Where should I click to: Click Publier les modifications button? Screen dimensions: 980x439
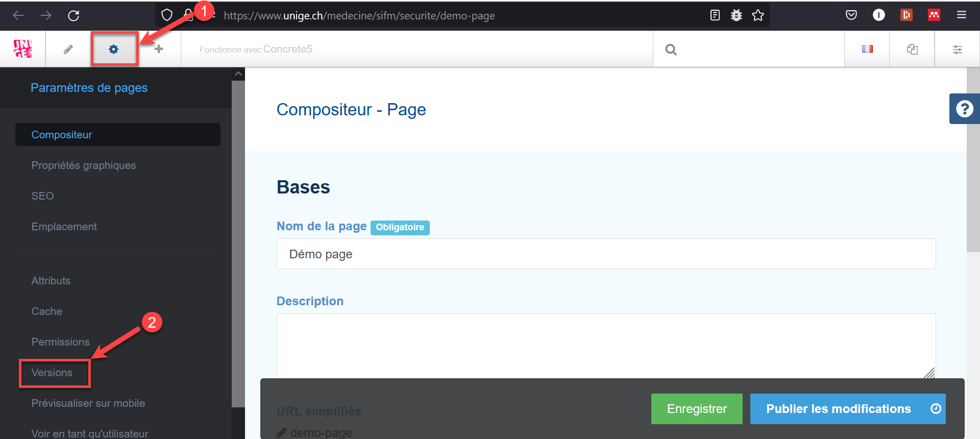coord(838,408)
